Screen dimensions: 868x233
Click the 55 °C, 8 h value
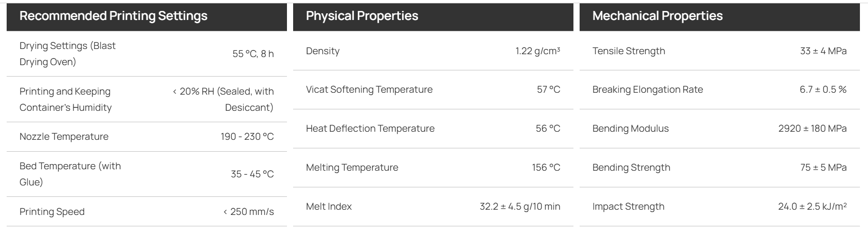[x=253, y=54]
